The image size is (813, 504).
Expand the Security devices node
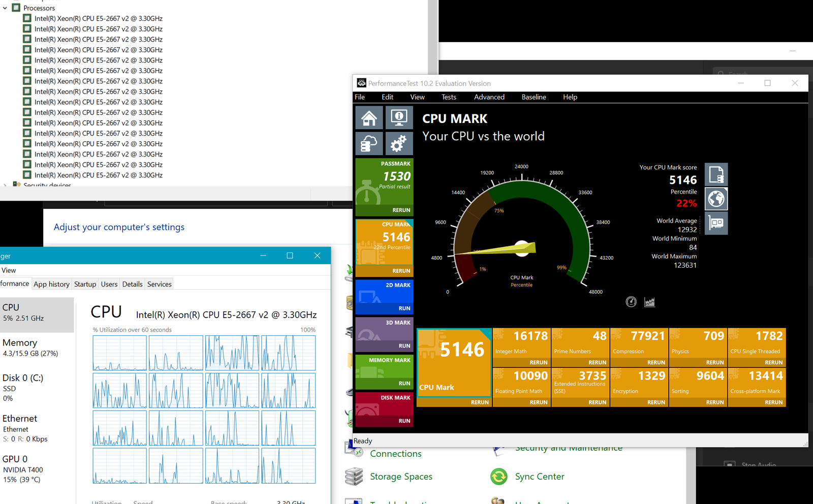click(x=5, y=185)
